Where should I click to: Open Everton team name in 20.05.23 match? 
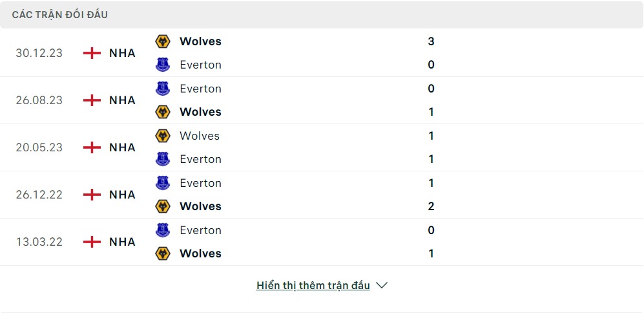pos(200,159)
